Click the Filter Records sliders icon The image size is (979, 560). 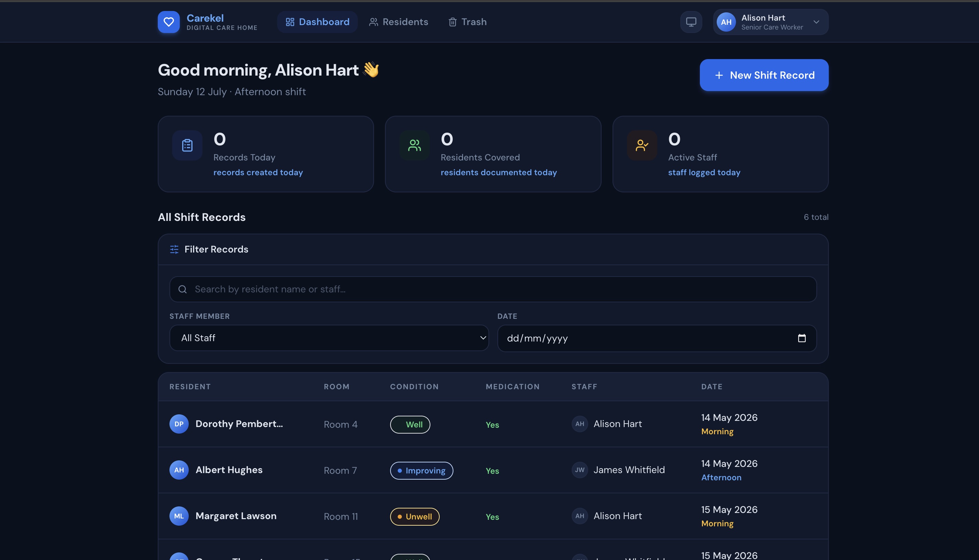coord(174,249)
